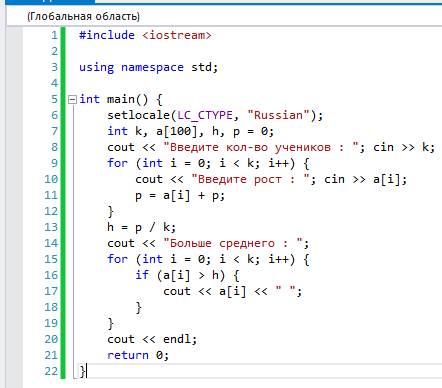Click the h = p / k statement
The height and width of the screenshot is (388, 442).
141,227
